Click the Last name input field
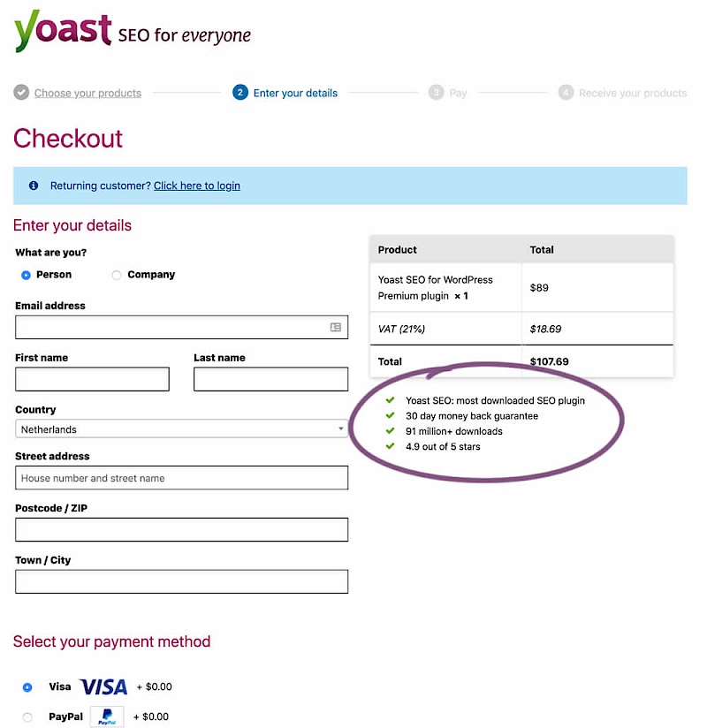 (x=270, y=379)
